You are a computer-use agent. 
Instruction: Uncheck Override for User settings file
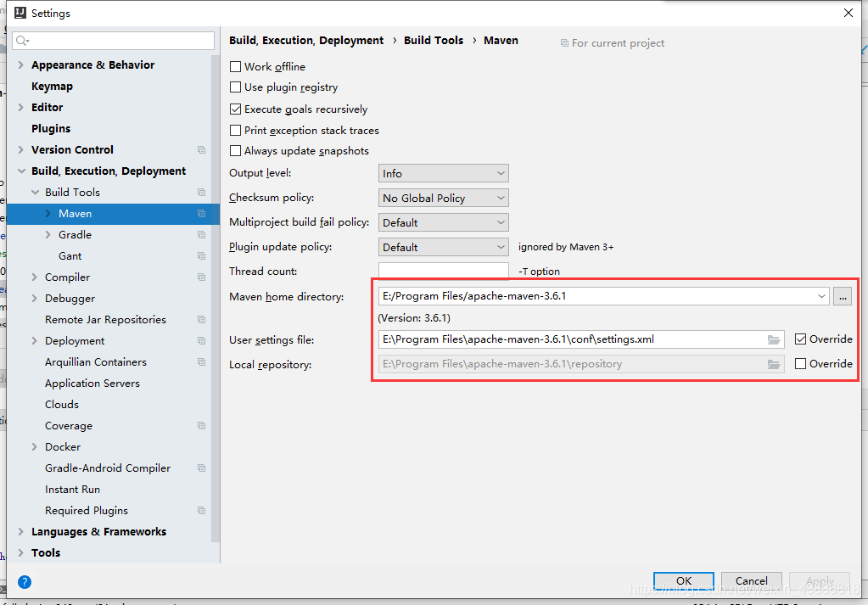tap(800, 339)
